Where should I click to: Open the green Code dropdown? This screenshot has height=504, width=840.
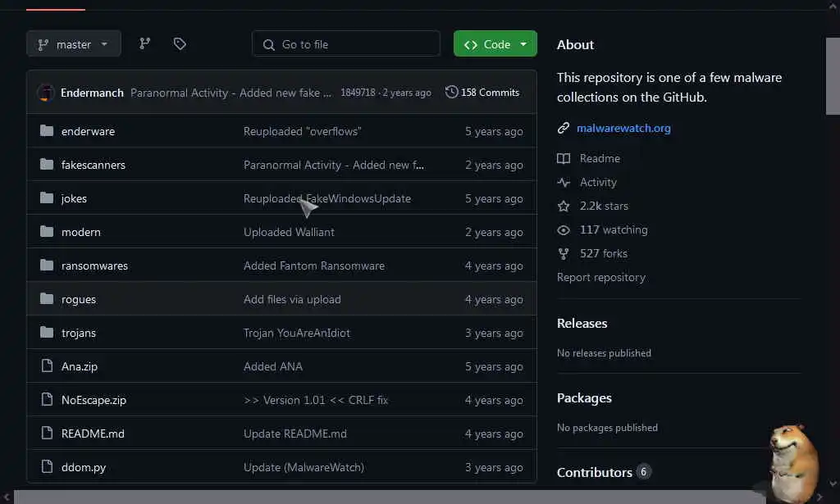click(495, 44)
